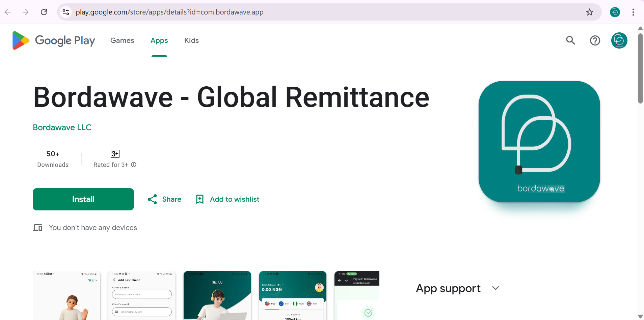Open the Chrome three-dot menu

click(633, 12)
